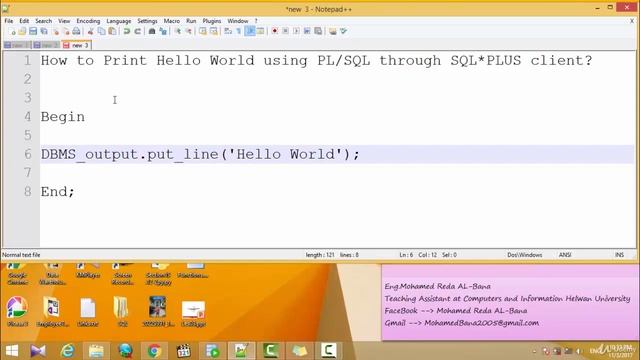Click the green Camtasia taskbar icon
640x360 pixels.
(x=271, y=351)
